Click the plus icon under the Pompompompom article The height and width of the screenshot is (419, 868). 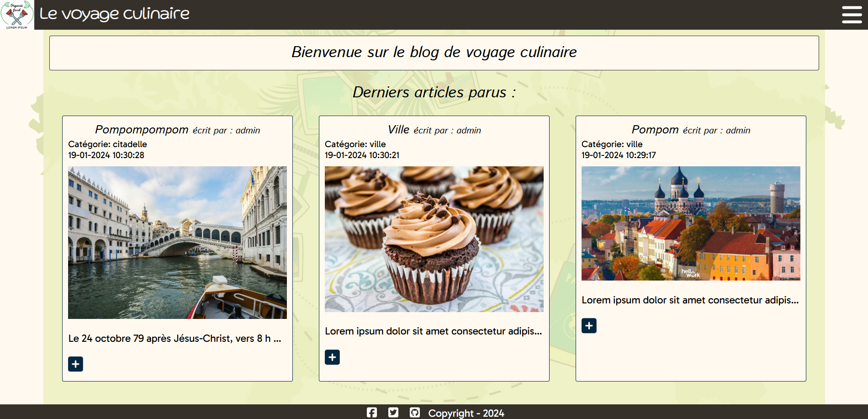[x=75, y=364]
